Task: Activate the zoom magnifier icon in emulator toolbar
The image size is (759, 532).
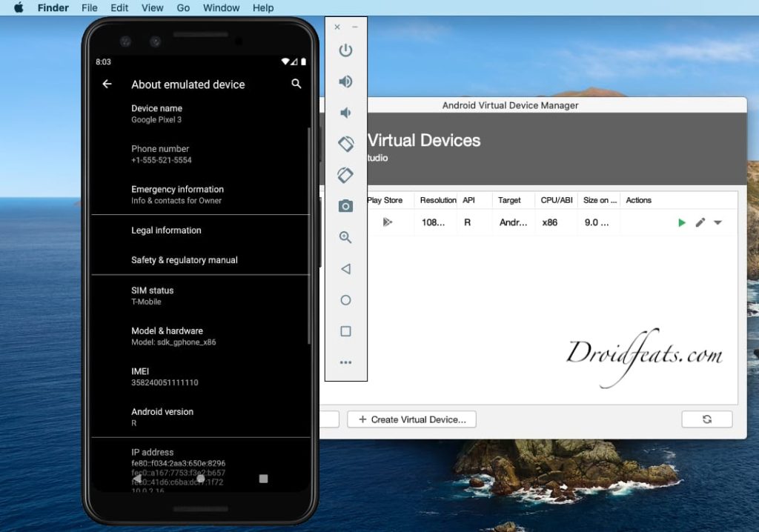Action: (x=345, y=238)
